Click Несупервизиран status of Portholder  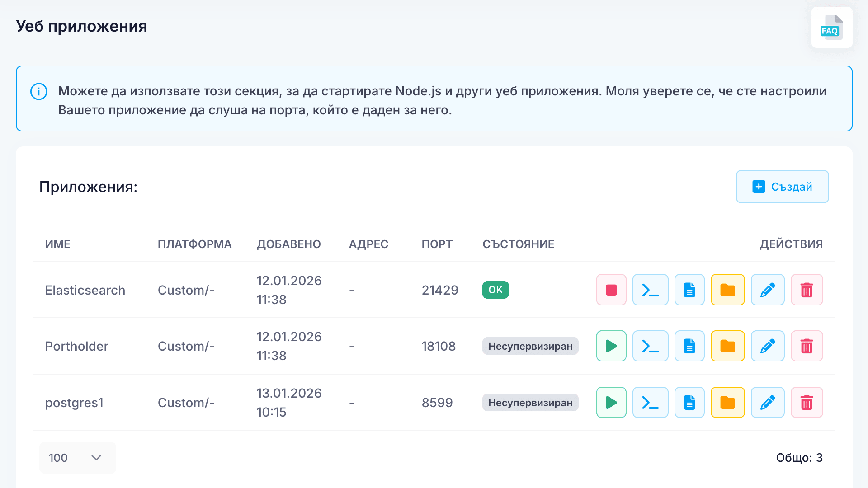point(530,346)
